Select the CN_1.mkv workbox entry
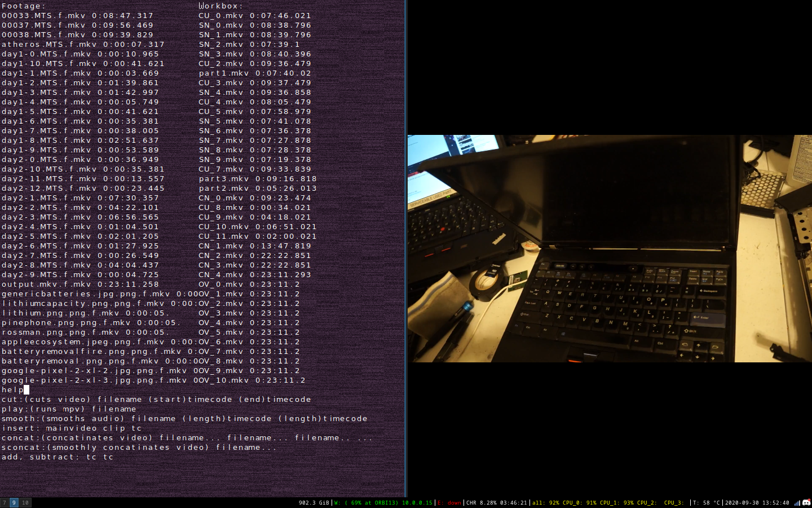This screenshot has height=508, width=812. [x=255, y=246]
